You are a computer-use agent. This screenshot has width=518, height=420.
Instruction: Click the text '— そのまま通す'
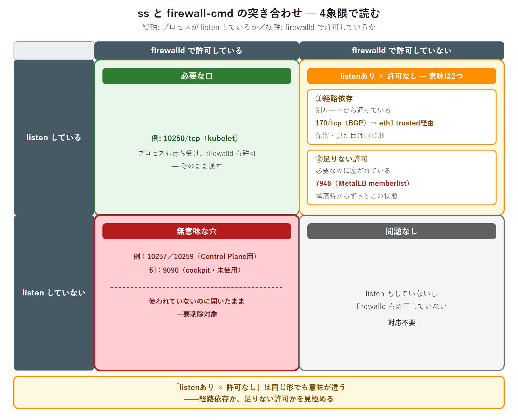197,166
